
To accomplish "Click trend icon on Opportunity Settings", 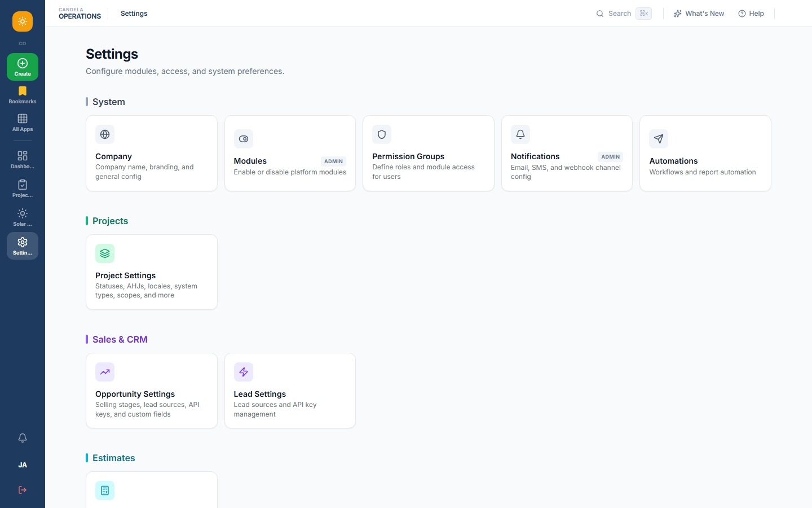I will pos(105,372).
